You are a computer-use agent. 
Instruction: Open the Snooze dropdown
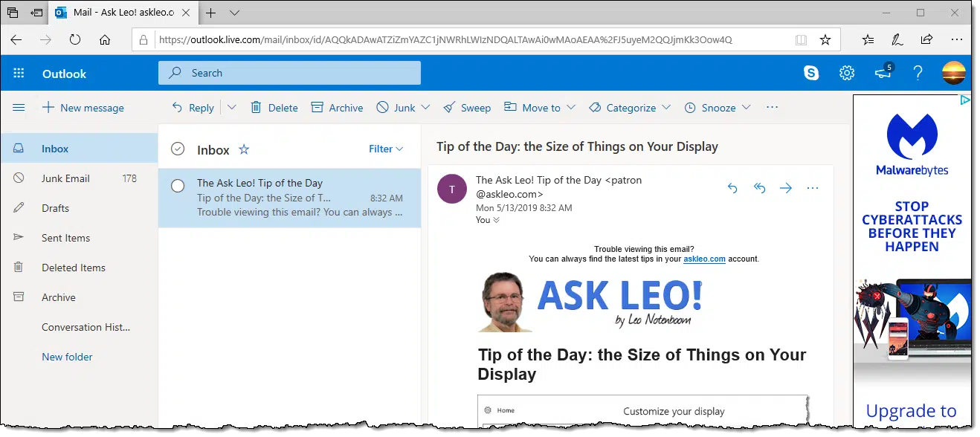click(746, 108)
